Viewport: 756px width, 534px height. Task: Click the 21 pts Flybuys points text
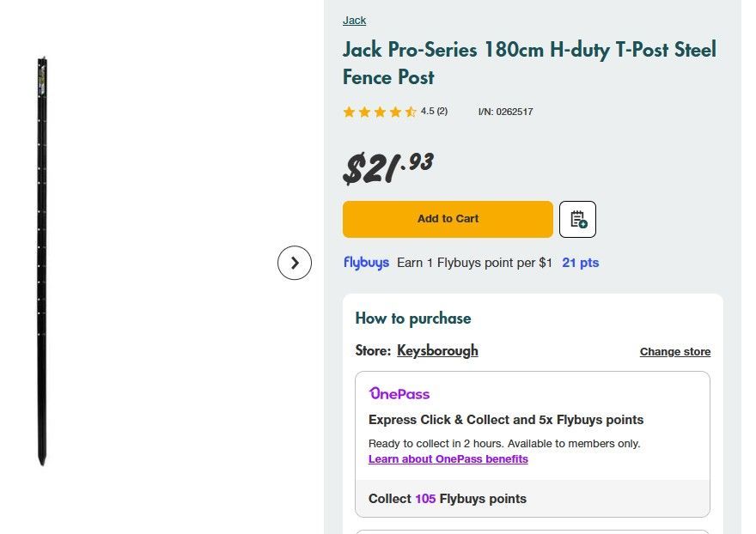(x=580, y=263)
